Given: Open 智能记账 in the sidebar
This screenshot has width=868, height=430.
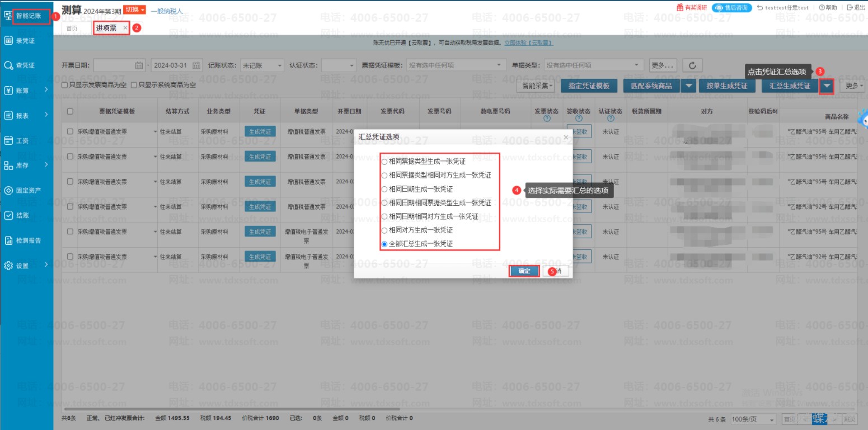Looking at the screenshot, I should pos(28,16).
